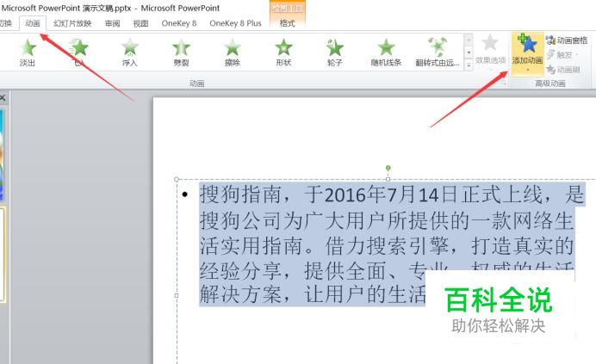The height and width of the screenshot is (364, 596).
Task: Open the 格式 (Format) drawing tools tab
Action: click(x=288, y=23)
